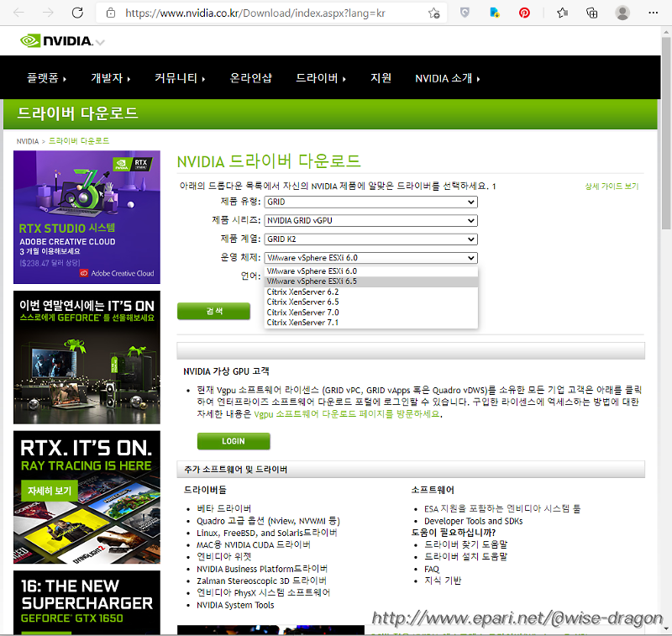Image resolution: width=672 pixels, height=636 pixels.
Task: Open the Pinterest extension icon
Action: click(524, 13)
